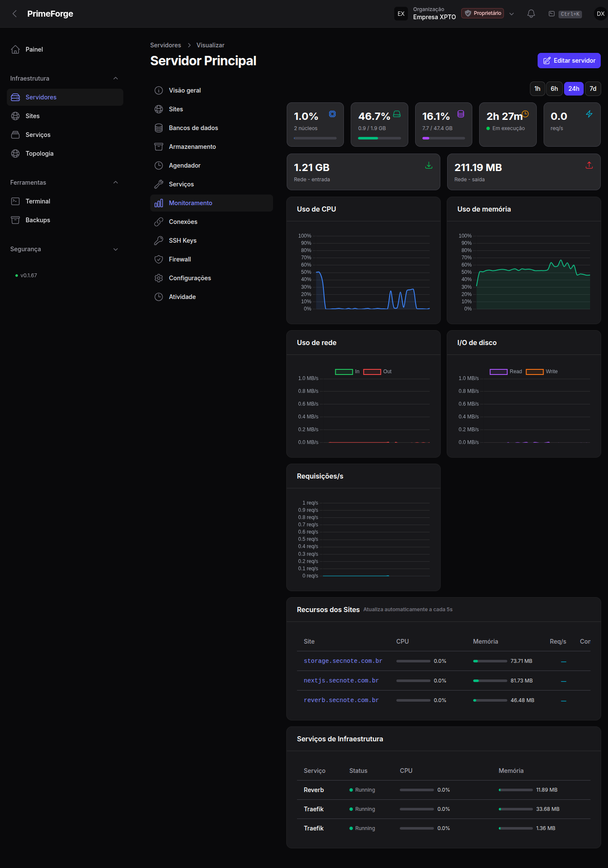Open Painel from the home icon
Image resolution: width=608 pixels, height=868 pixels.
[15, 49]
